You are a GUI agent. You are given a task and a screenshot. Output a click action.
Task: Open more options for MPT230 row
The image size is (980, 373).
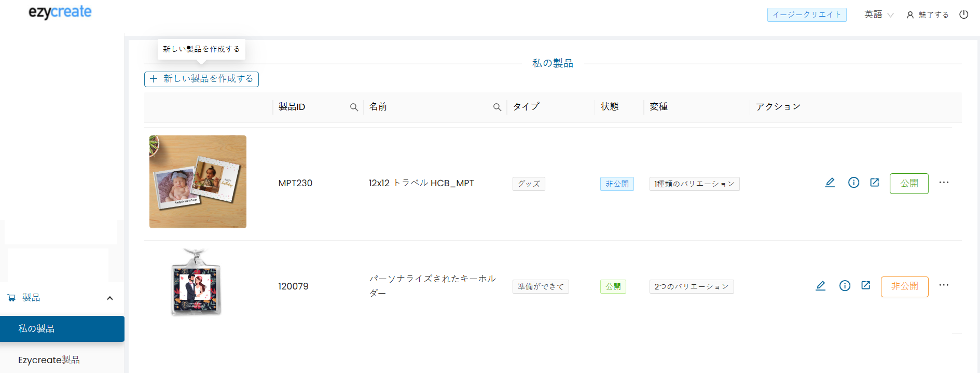(x=944, y=182)
